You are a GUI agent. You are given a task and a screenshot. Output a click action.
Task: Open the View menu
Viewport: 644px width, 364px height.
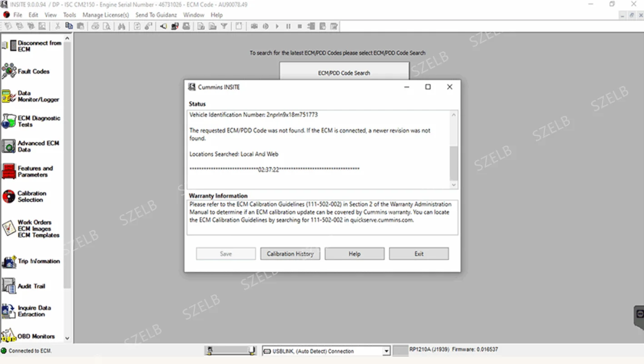pyautogui.click(x=50, y=15)
